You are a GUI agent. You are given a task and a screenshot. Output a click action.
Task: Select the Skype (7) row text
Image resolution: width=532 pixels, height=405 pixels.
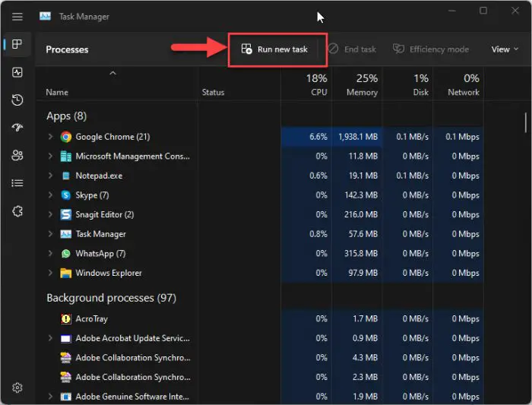click(x=92, y=195)
